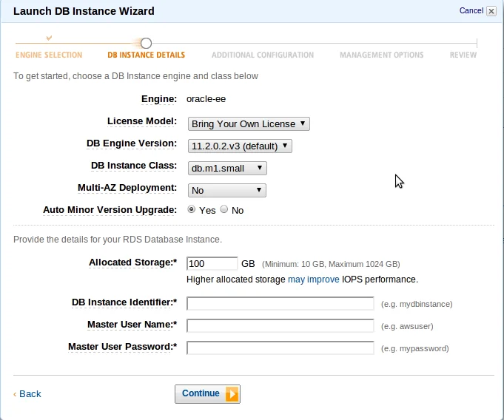Click the '(e.g. awsuser)' hint text
The width and height of the screenshot is (504, 420).
[407, 326]
